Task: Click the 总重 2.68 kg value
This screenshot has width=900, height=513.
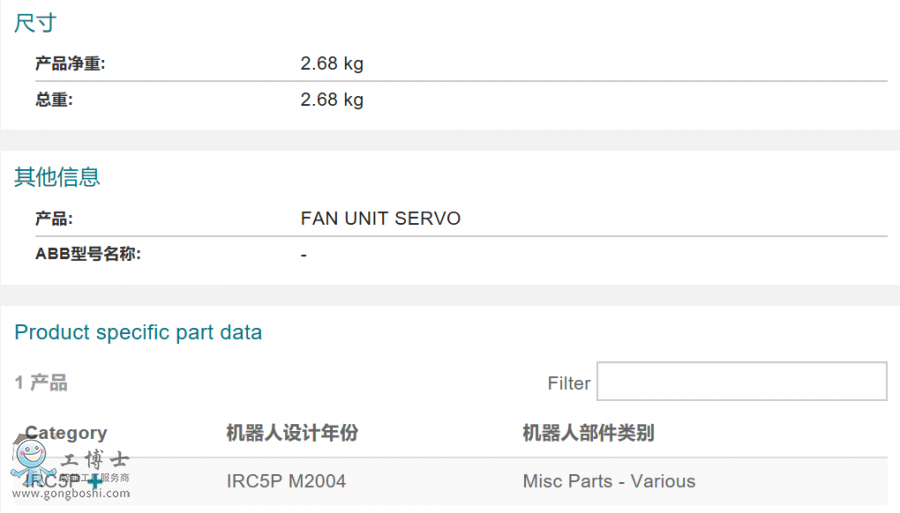Action: 332,99
